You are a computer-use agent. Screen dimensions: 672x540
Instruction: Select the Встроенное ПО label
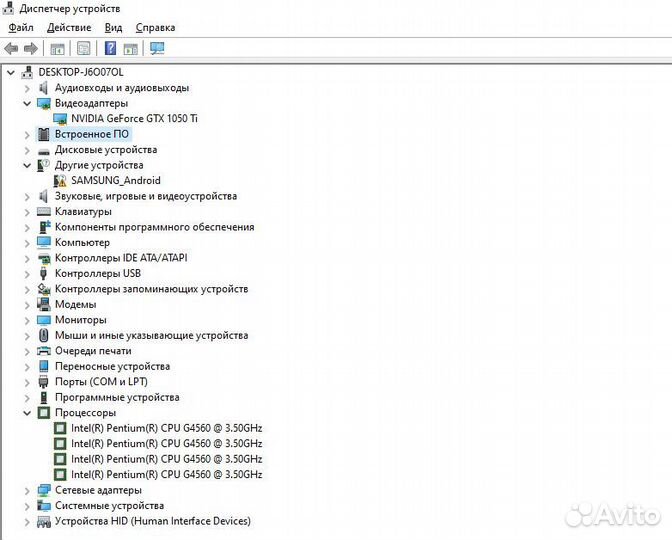tap(92, 134)
